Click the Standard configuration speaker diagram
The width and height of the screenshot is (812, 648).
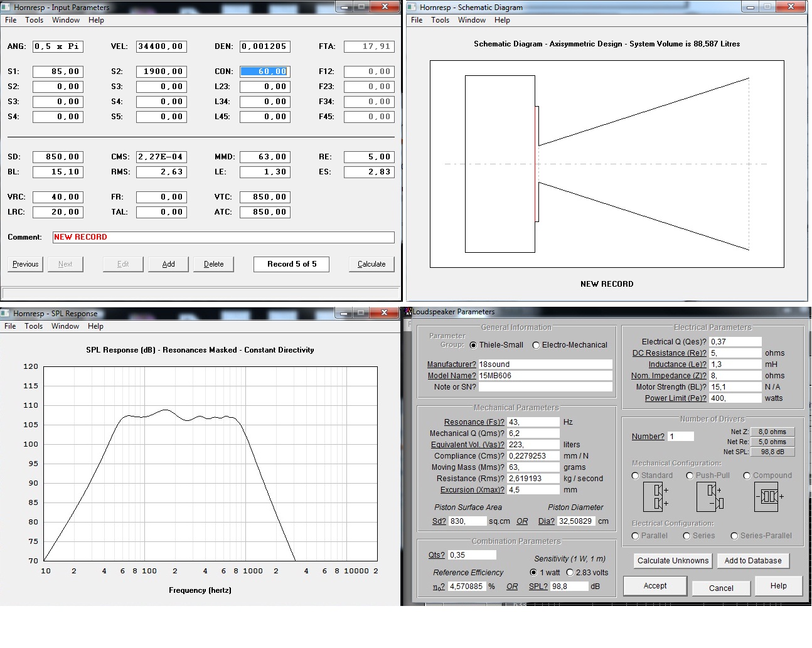click(656, 497)
